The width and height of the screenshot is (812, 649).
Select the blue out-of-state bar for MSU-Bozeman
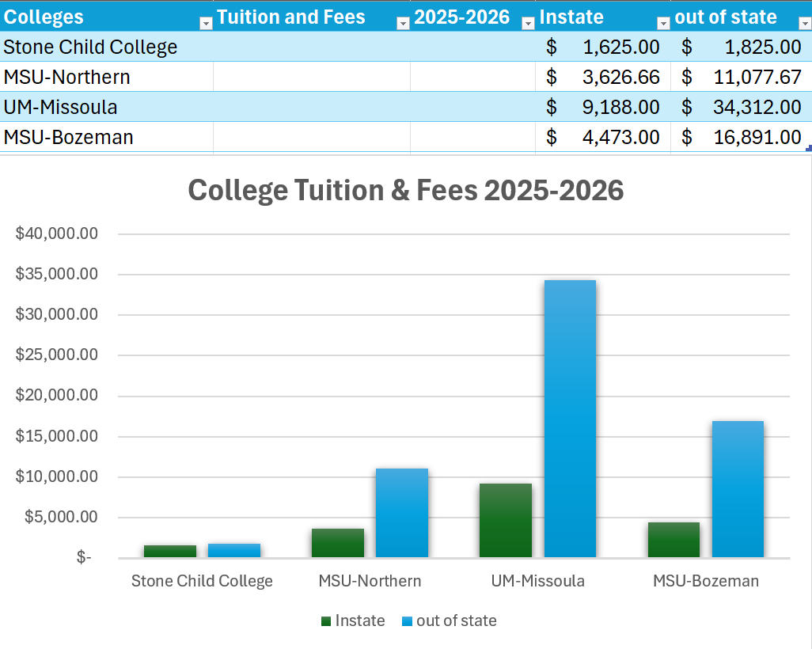click(x=738, y=489)
